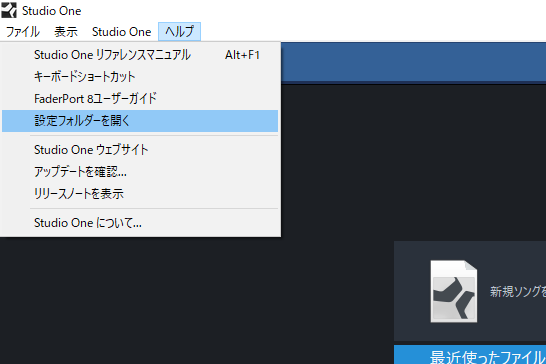Visit Studio One ウェブサイト entry
The image size is (546, 364).
[140, 150]
